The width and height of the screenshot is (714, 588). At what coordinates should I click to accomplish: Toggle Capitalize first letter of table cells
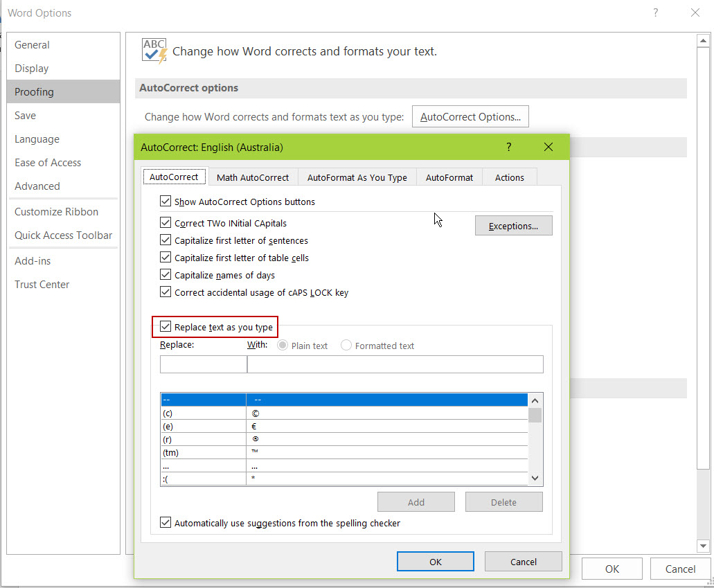coord(166,257)
